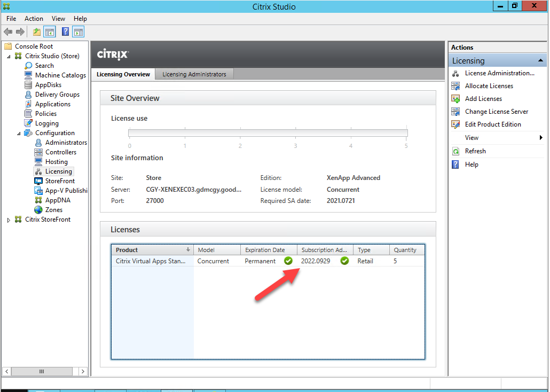Select the Policies icon

pos(28,113)
